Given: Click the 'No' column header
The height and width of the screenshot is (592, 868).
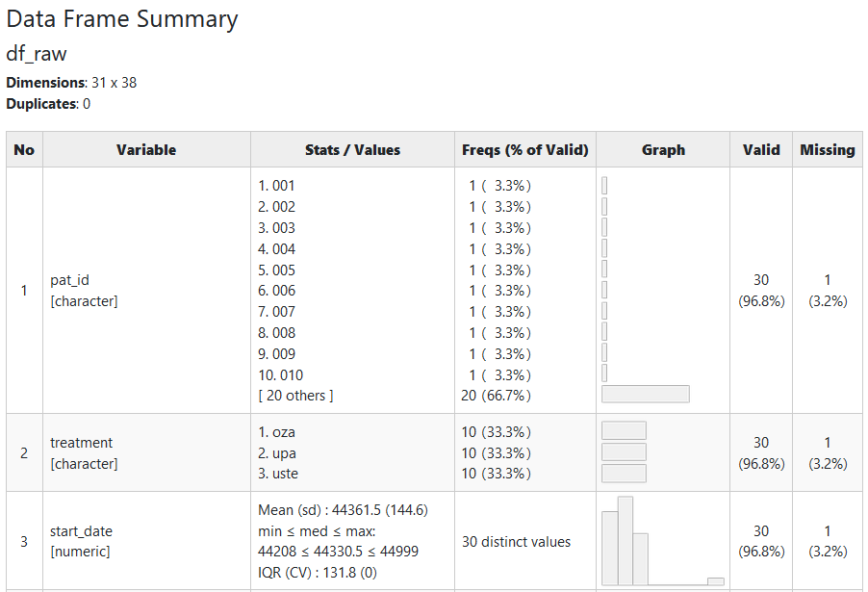Looking at the screenshot, I should coord(24,149).
